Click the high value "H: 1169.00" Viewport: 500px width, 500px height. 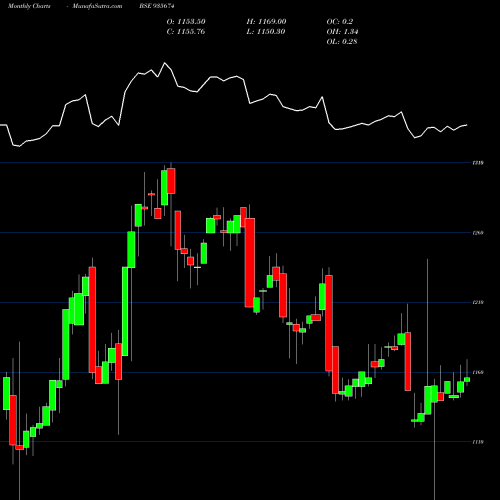click(266, 22)
